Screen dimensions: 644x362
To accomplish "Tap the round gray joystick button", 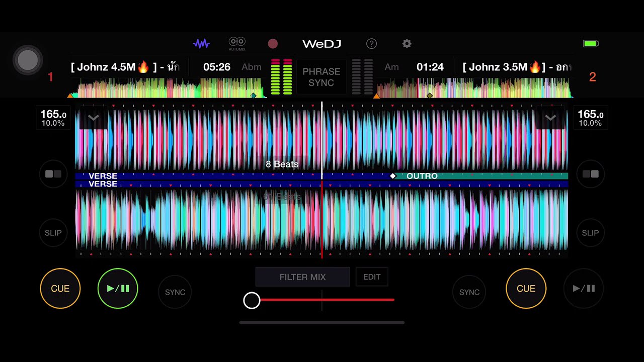I will coord(28,60).
